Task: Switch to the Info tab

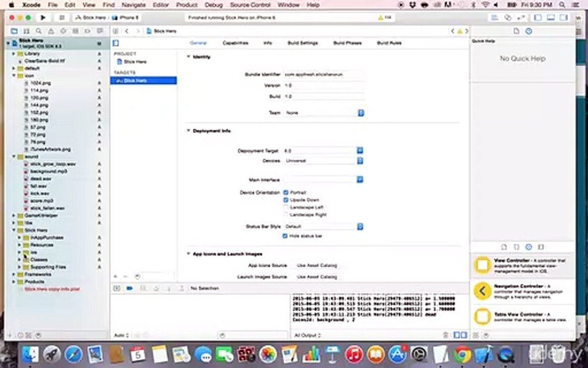Action: click(267, 43)
